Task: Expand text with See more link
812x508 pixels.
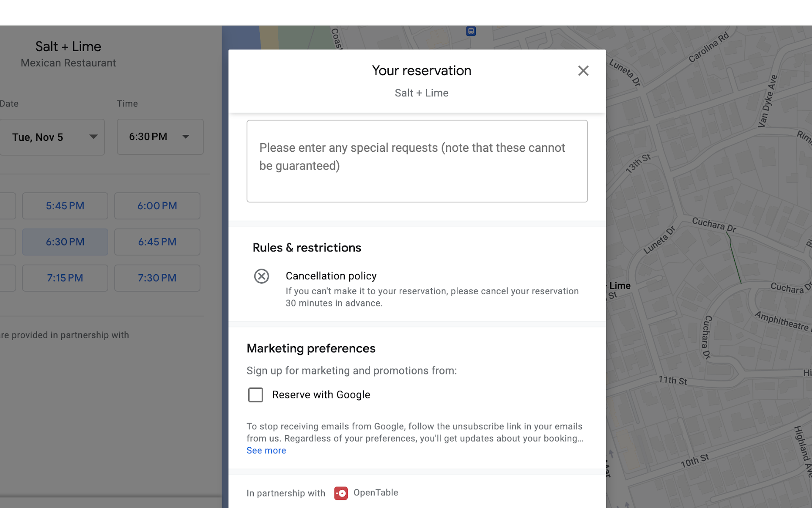Action: (x=266, y=451)
